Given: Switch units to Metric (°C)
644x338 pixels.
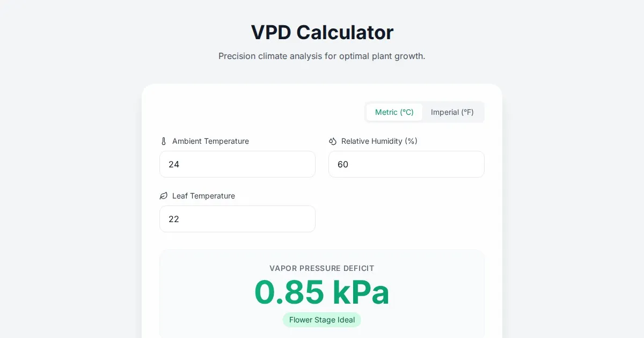Looking at the screenshot, I should click(394, 112).
